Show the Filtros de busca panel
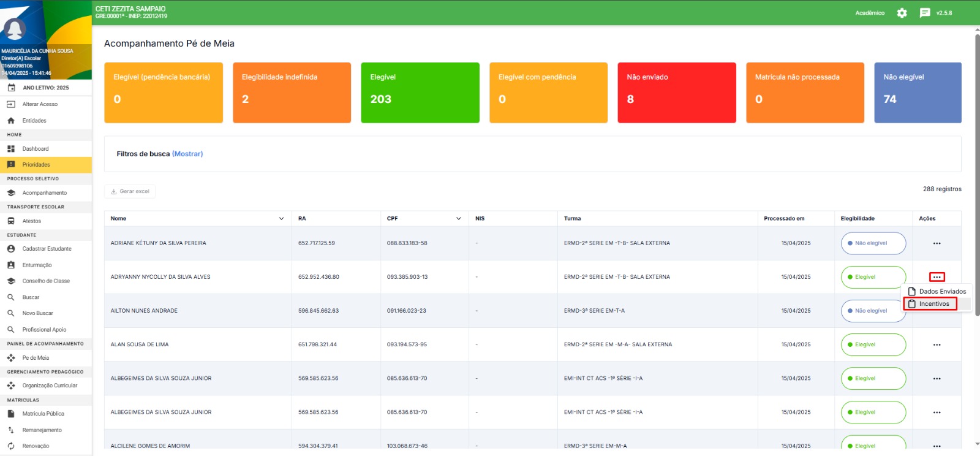The image size is (980, 456). 187,154
